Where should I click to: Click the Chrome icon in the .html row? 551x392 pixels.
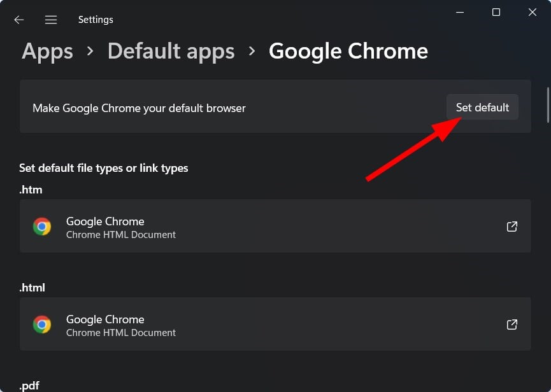(42, 325)
